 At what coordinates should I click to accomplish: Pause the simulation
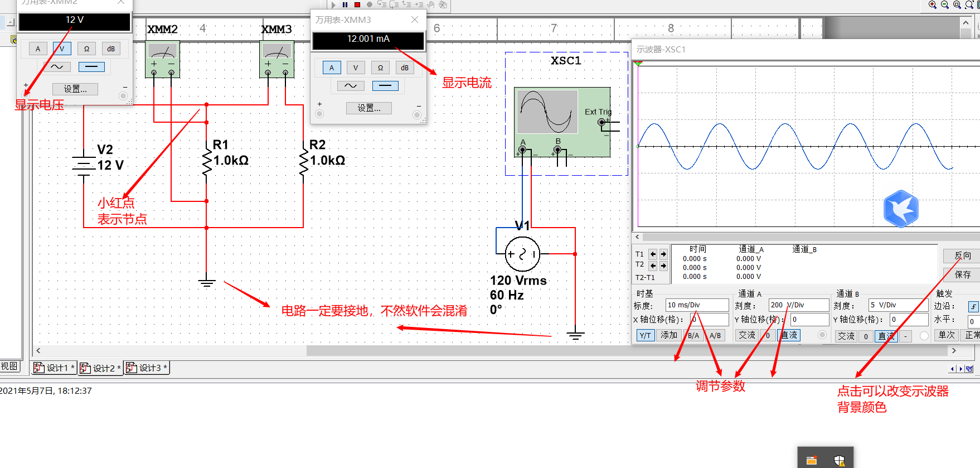point(345,4)
